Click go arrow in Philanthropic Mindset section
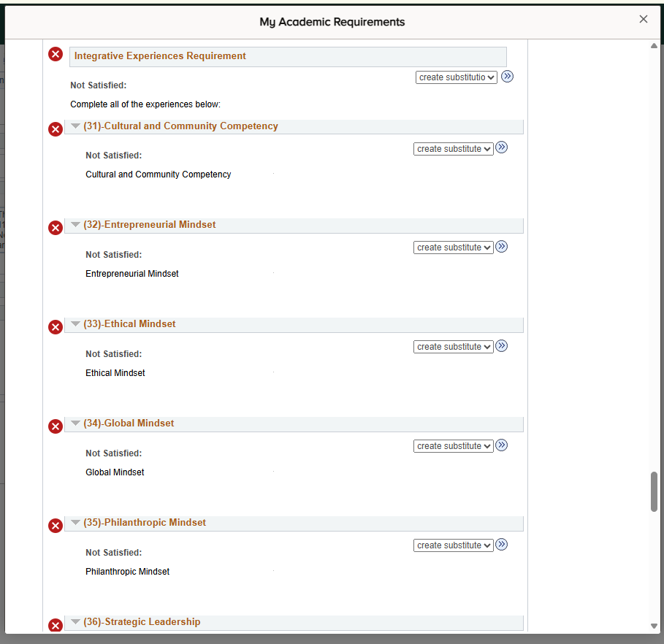The width and height of the screenshot is (664, 644). 501,545
